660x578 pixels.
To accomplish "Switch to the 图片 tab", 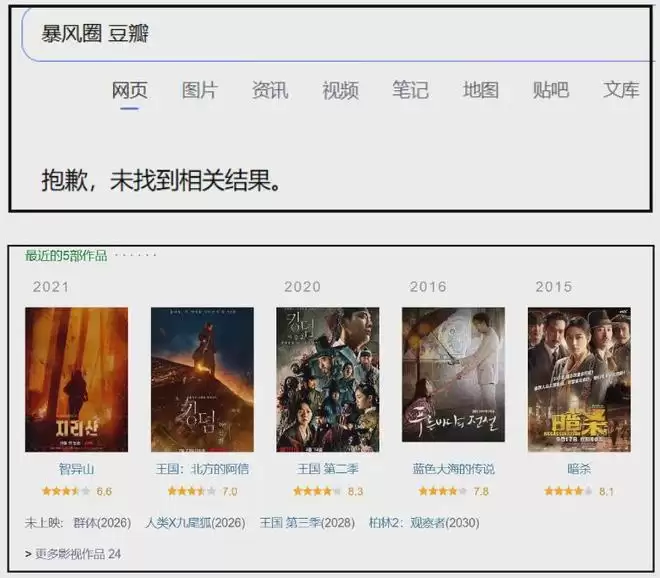I will [x=199, y=90].
